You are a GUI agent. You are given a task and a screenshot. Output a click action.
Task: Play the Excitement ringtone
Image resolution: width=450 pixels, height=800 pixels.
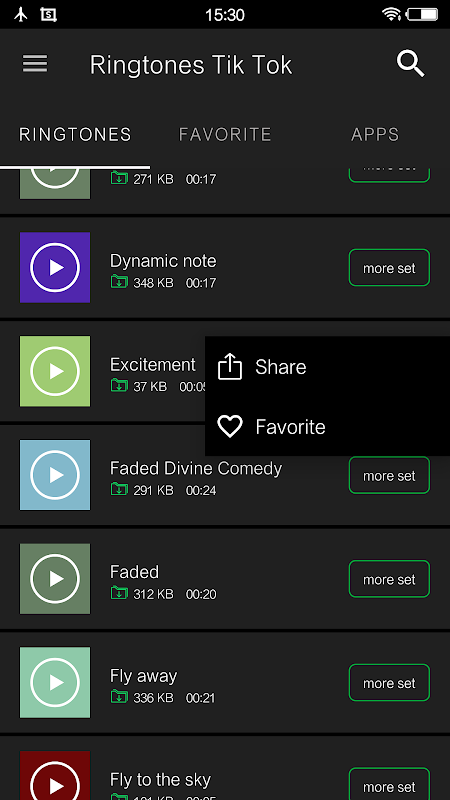click(x=55, y=371)
